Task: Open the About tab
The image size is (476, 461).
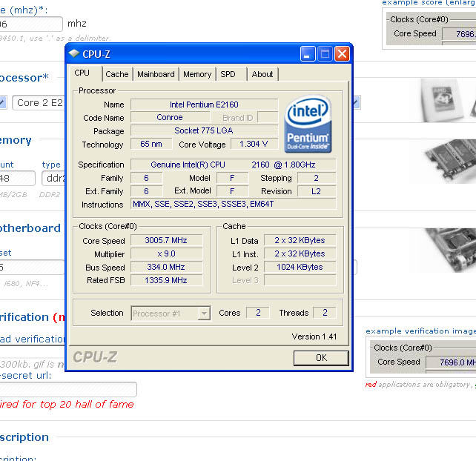Action: [x=262, y=74]
